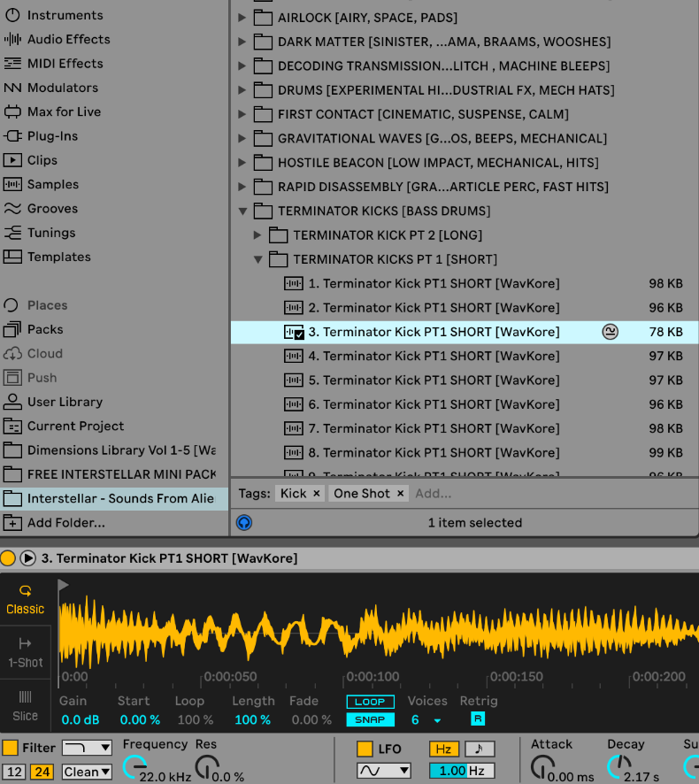Open the LFO waveform dropdown
699x784 pixels.
pyautogui.click(x=383, y=771)
